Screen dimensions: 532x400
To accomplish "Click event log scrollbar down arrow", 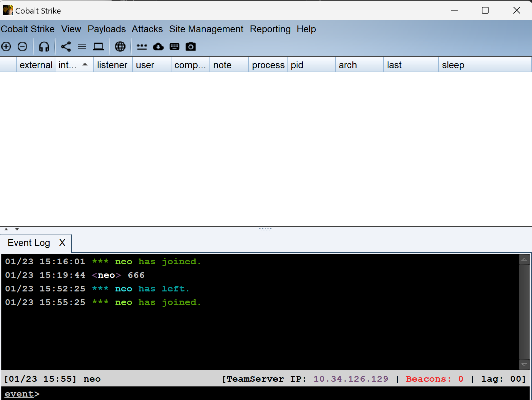I will click(x=524, y=365).
